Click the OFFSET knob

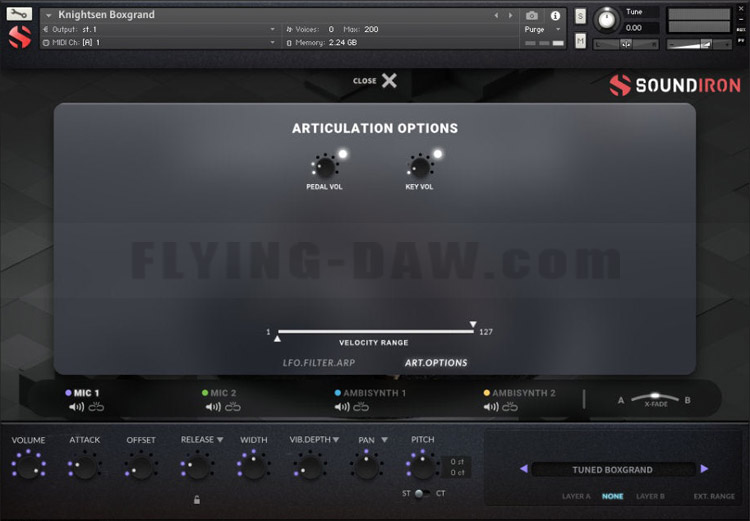141,467
